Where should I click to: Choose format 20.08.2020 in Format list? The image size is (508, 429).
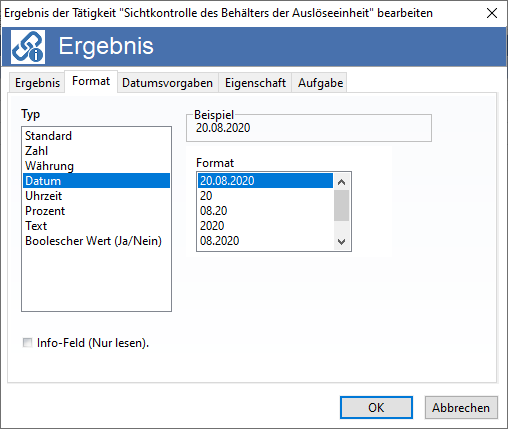(265, 180)
